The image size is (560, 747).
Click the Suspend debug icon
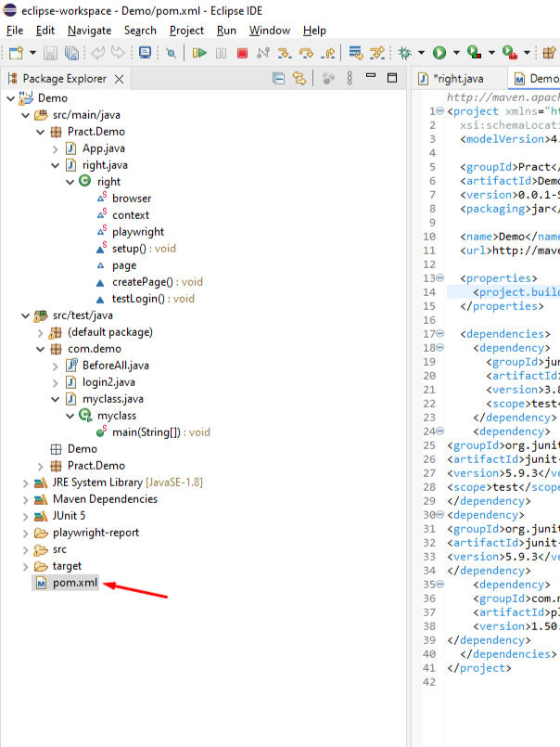(x=221, y=53)
